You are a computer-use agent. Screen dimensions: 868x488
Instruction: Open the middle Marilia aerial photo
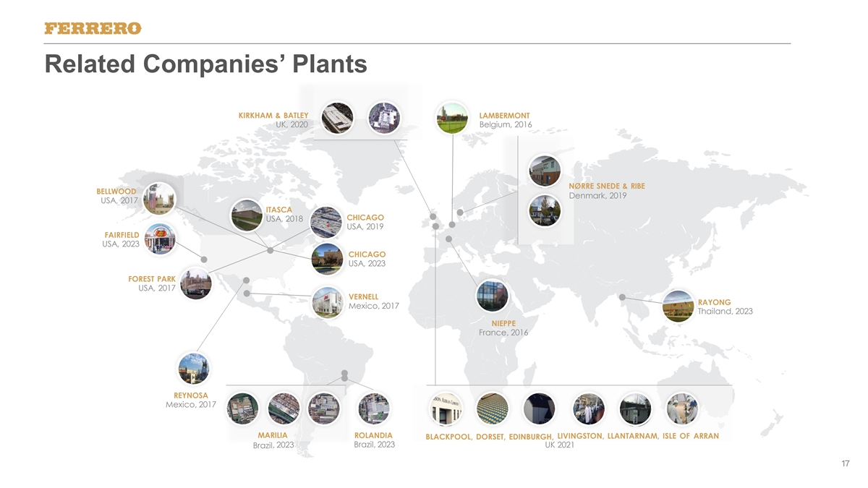282,409
